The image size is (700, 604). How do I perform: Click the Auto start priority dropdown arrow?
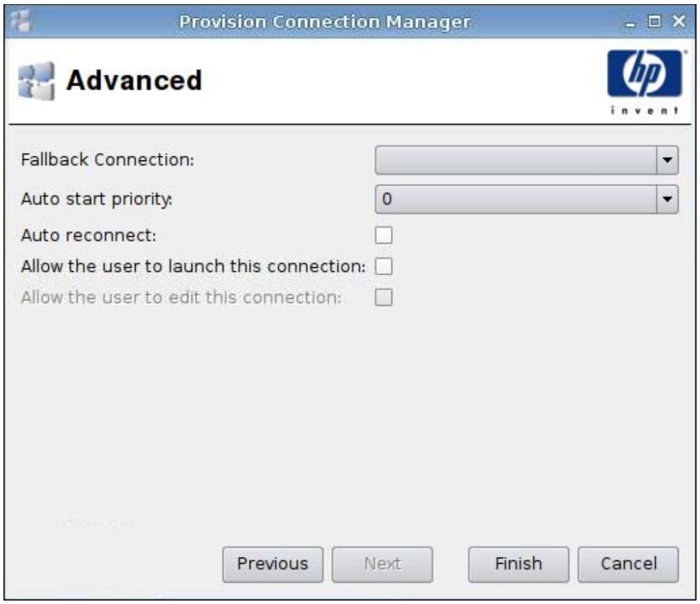point(667,199)
